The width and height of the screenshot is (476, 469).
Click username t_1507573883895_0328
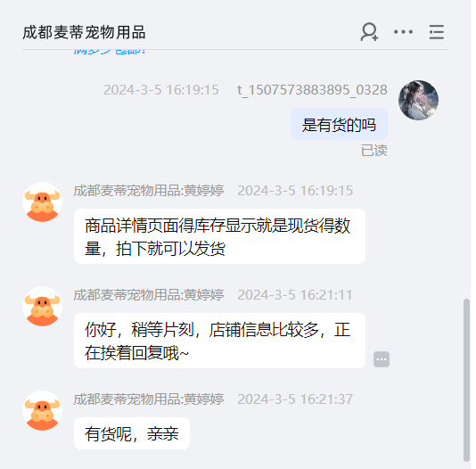pyautogui.click(x=312, y=90)
